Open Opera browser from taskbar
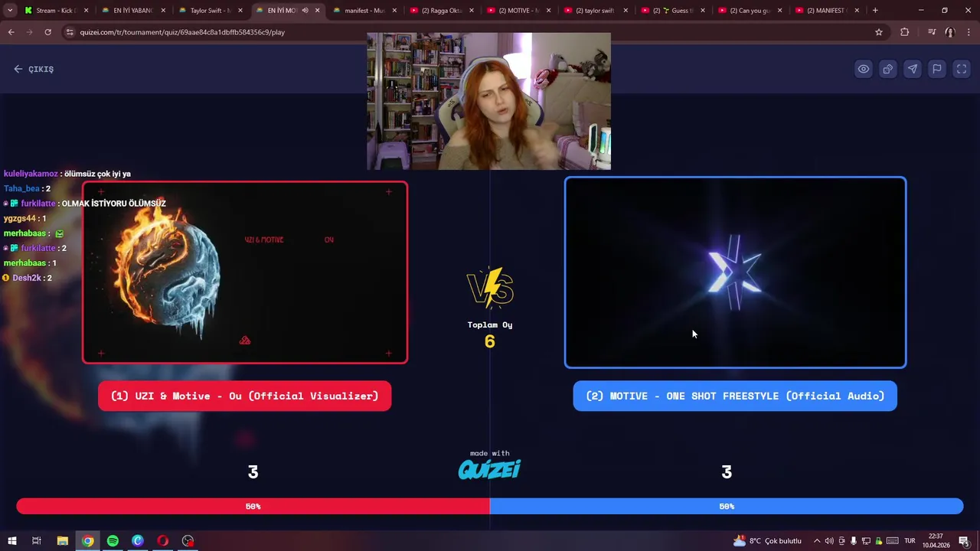The width and height of the screenshot is (980, 551). (x=163, y=541)
